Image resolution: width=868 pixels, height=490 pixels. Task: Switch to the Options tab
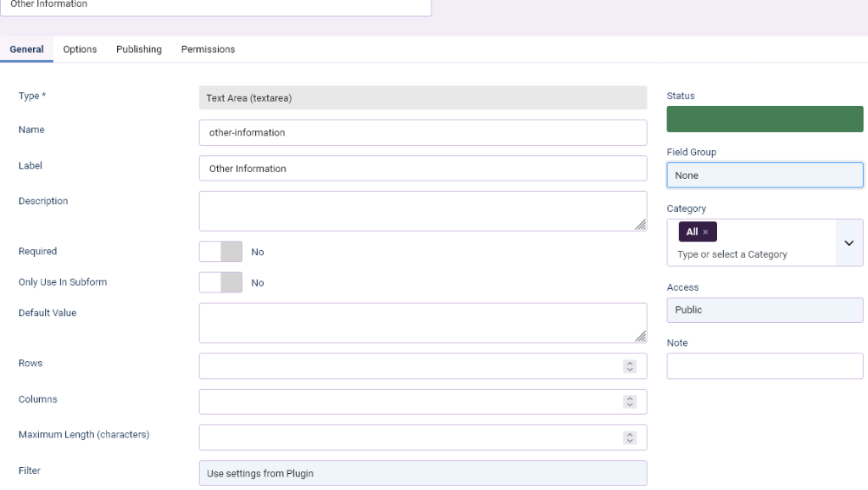(80, 49)
